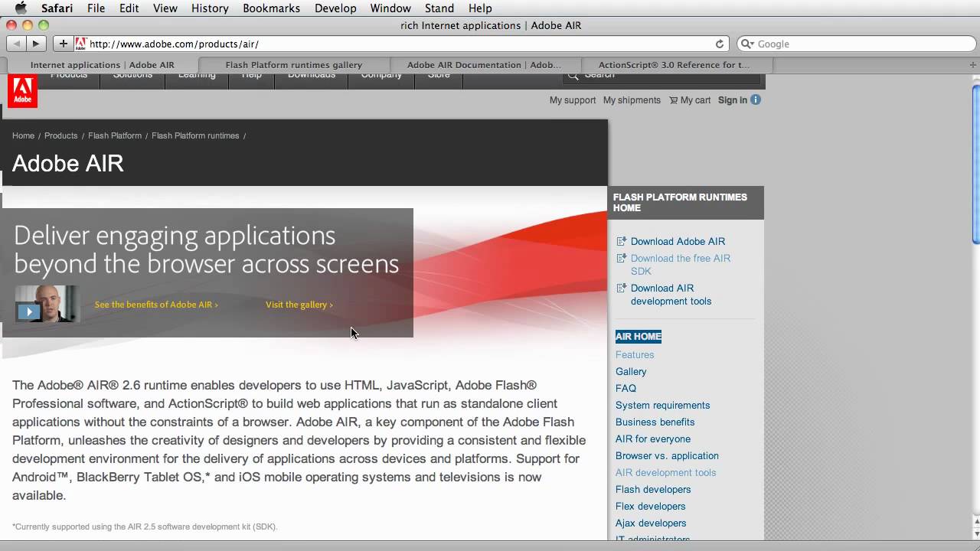
Task: Click the Flash Platform runtimes breadcrumb
Action: point(195,135)
